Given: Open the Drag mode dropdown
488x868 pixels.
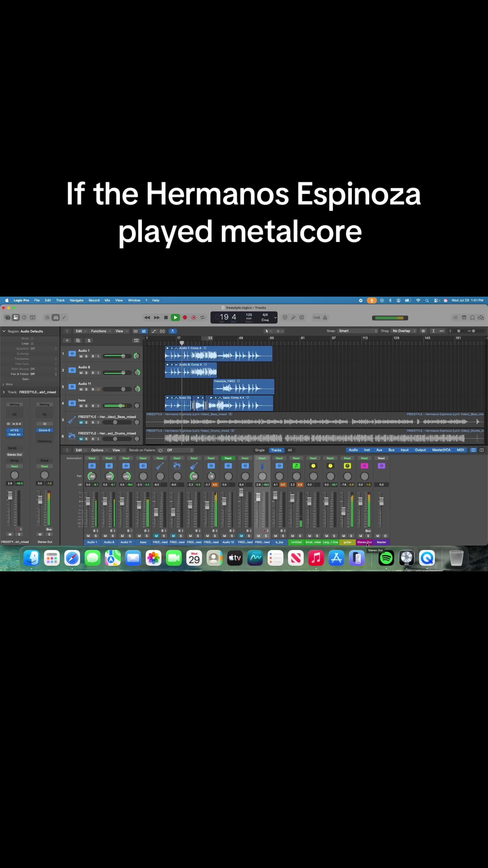Looking at the screenshot, I should (404, 331).
